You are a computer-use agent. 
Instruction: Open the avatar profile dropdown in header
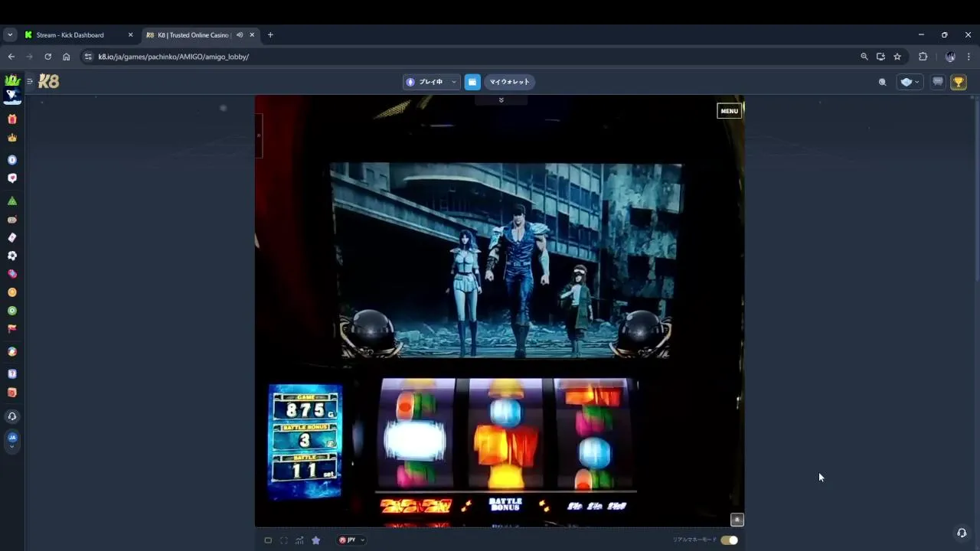[910, 82]
